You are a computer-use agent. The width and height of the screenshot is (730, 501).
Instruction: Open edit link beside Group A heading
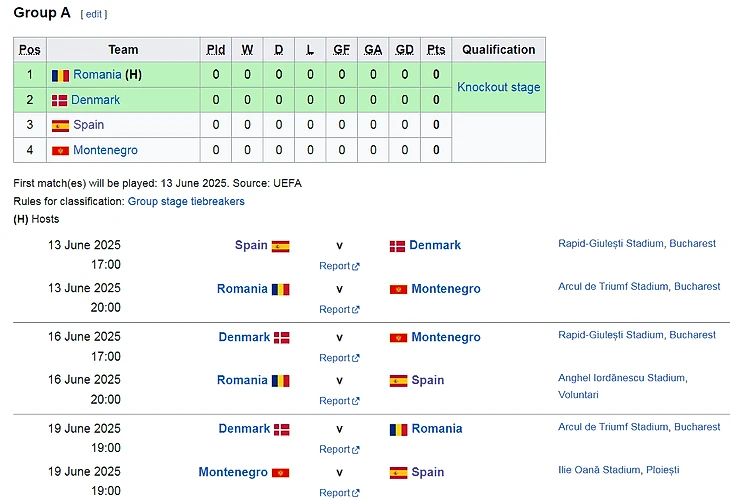94,14
